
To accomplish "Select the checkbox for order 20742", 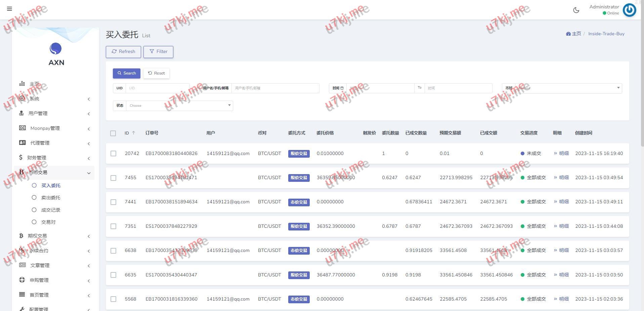I will pos(113,154).
